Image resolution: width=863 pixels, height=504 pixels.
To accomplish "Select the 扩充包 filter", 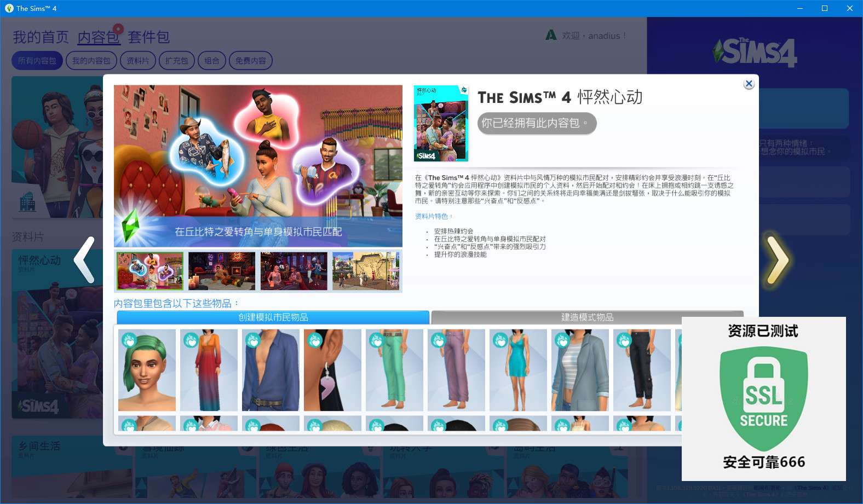I will (x=176, y=61).
